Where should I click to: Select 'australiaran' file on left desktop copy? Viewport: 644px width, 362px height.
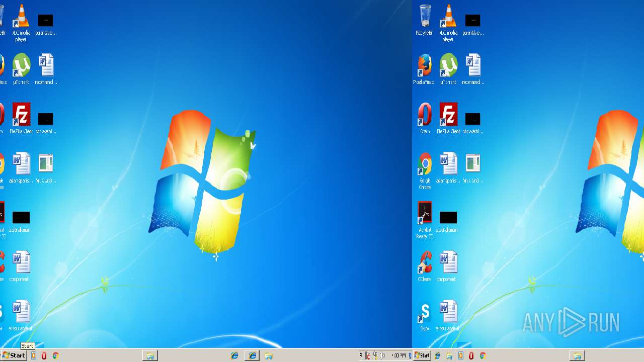(x=20, y=221)
